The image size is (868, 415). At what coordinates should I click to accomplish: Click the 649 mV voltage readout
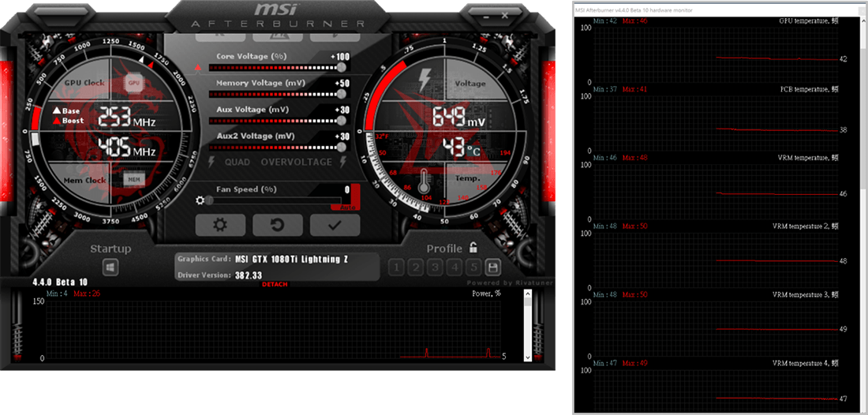pyautogui.click(x=458, y=118)
